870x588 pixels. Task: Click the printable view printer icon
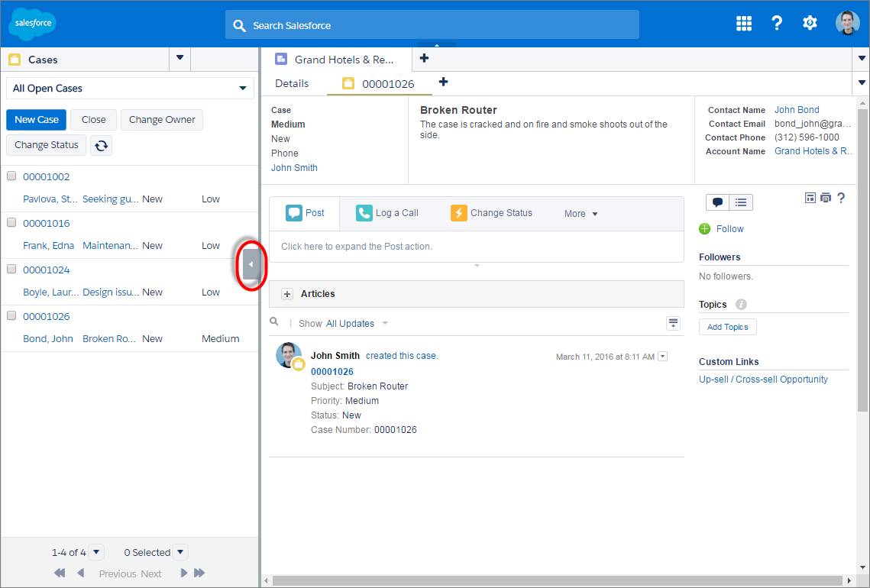[x=826, y=198]
